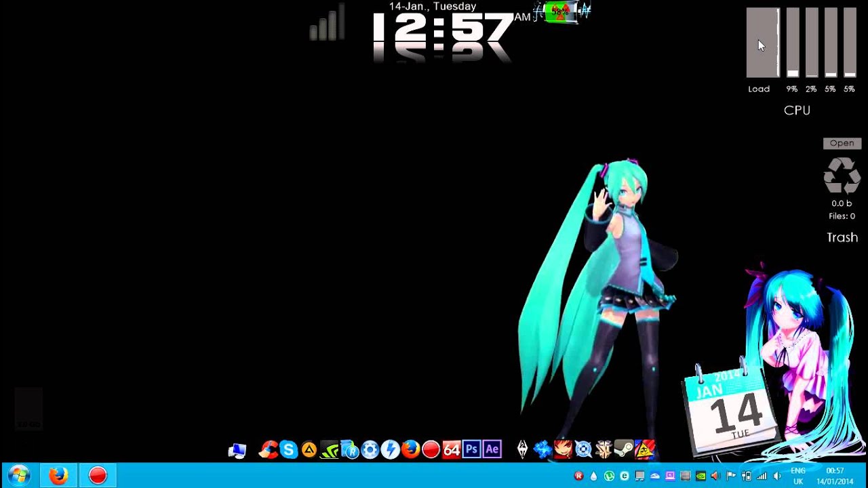Launch Skyrim dragon logo icon
The image size is (868, 488).
click(x=522, y=449)
